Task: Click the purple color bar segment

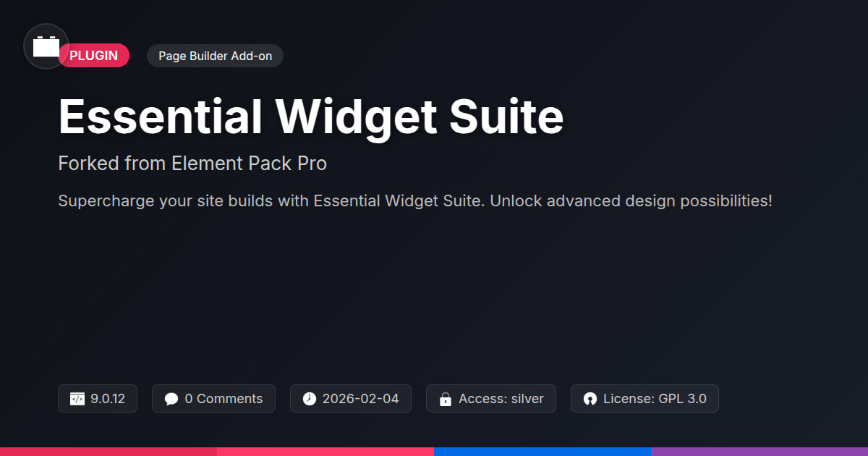Action: point(759,452)
